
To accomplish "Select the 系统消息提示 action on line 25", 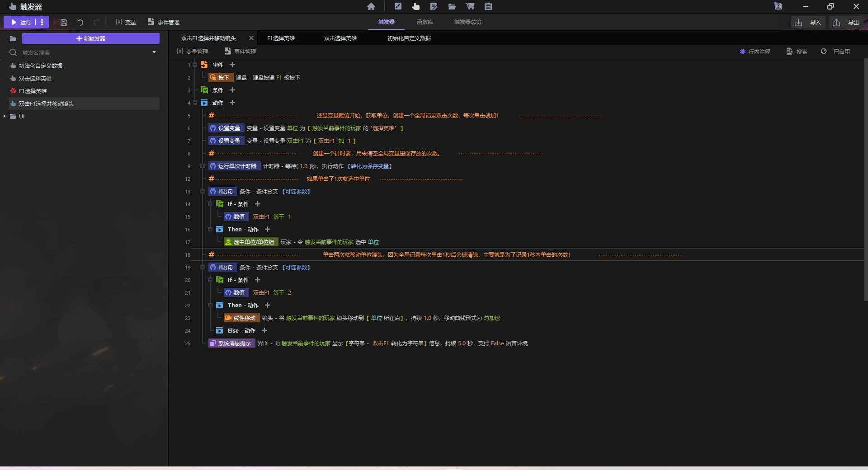I will [x=231, y=343].
